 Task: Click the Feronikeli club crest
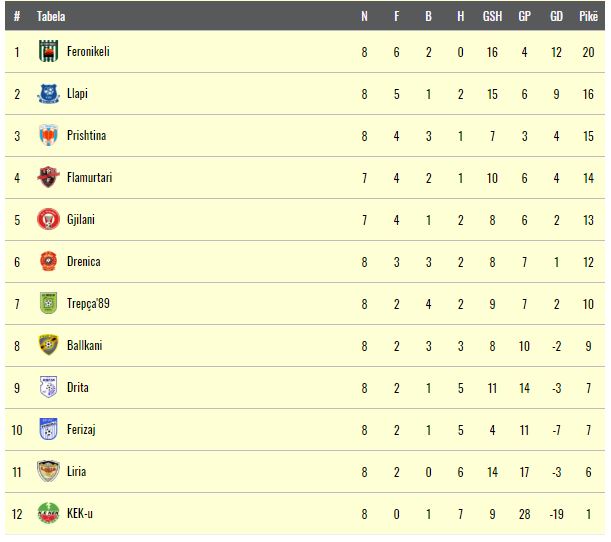coord(48,51)
